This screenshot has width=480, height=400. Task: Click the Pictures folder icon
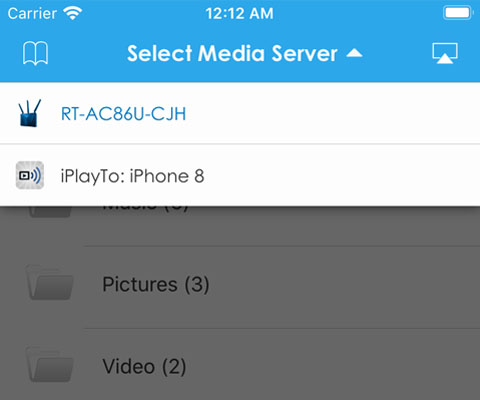pos(50,283)
